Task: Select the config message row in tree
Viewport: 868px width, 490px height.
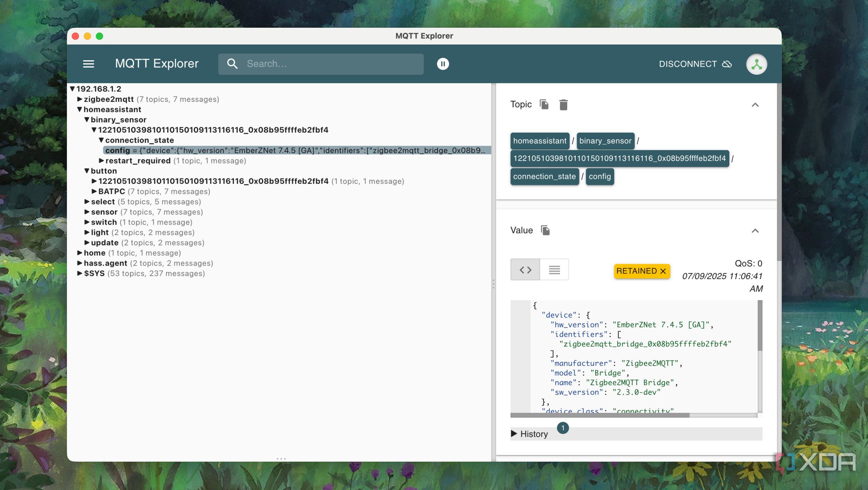Action: [297, 150]
